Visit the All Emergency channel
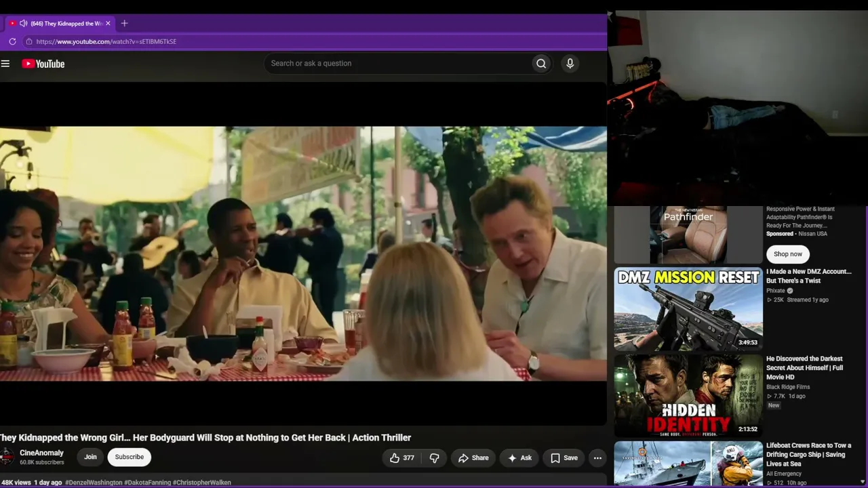Viewport: 868px width, 488px height. coord(784,474)
